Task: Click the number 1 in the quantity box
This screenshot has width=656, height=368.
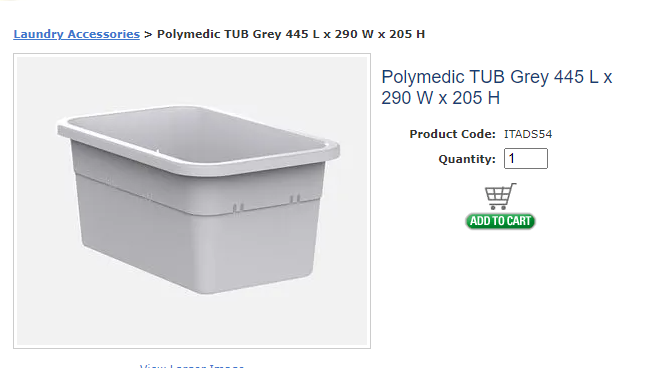Action: 511,158
